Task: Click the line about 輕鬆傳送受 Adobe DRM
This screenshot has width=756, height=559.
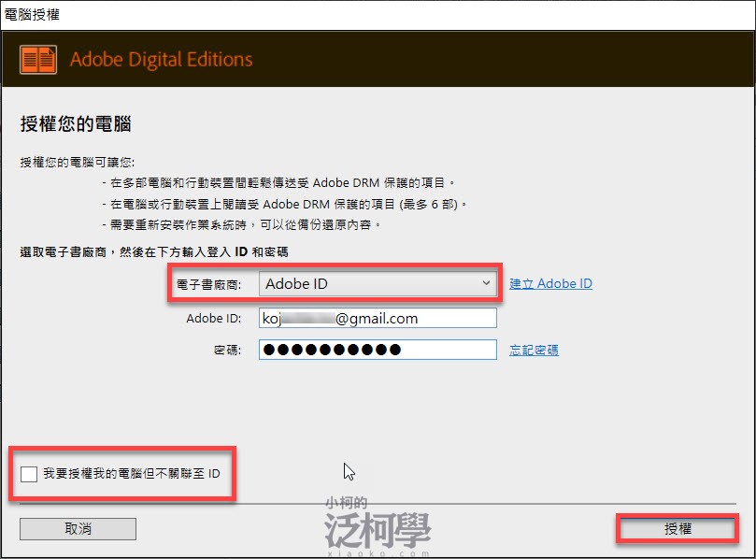Action: tap(278, 183)
